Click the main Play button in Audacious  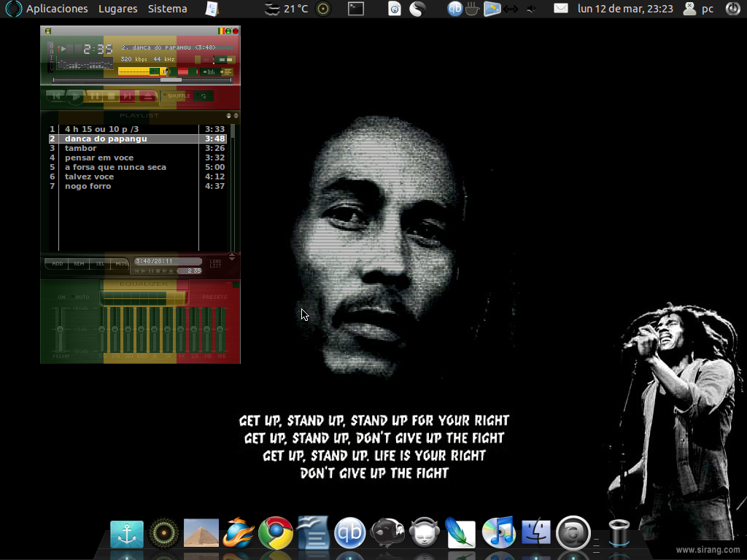75,96
